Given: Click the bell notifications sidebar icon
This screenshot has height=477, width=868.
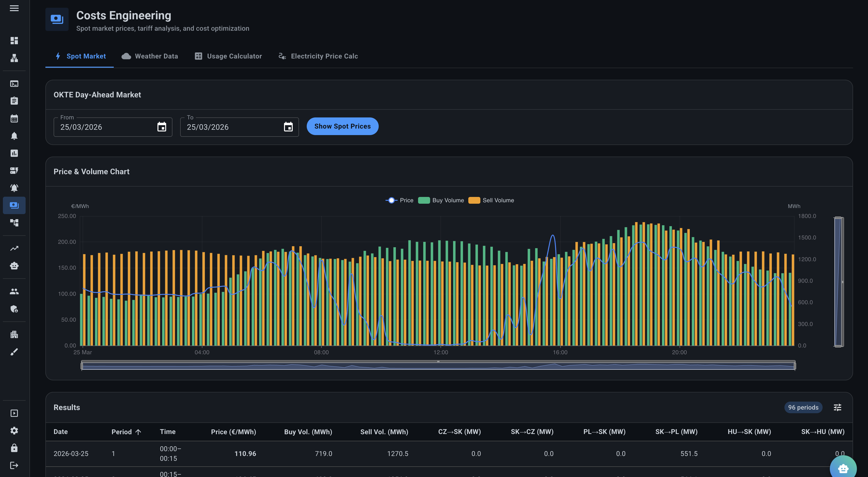Looking at the screenshot, I should point(14,136).
